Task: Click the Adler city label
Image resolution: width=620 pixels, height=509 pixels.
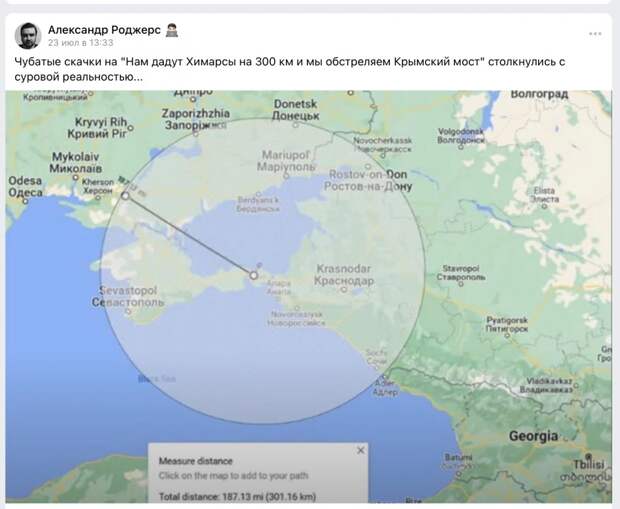Action: pyautogui.click(x=385, y=388)
